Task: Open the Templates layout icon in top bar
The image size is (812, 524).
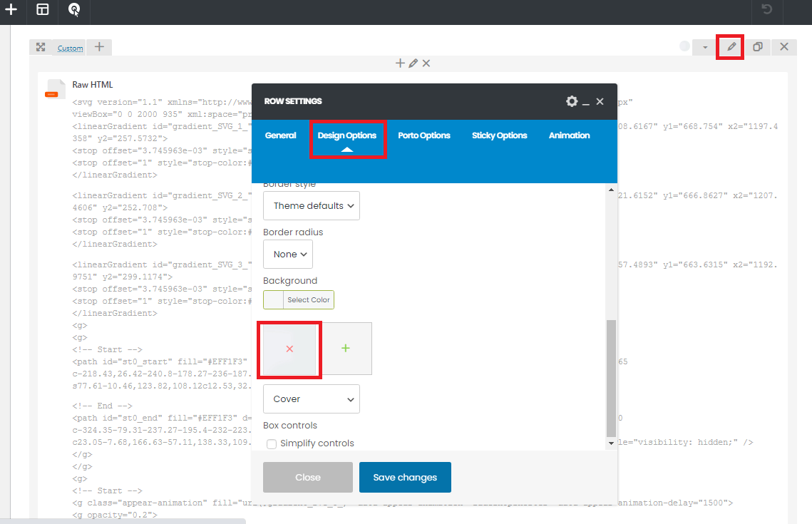Action: click(x=43, y=9)
